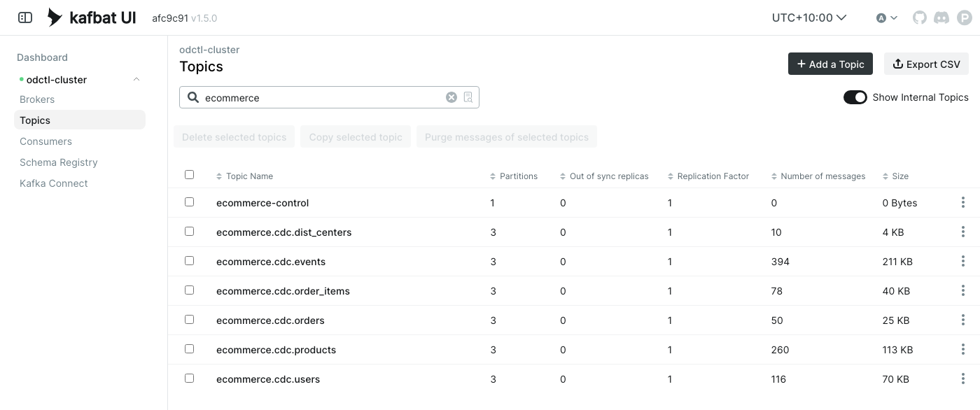
Task: Open the ecommerce.cdc.order_items topic link
Action: tap(283, 291)
